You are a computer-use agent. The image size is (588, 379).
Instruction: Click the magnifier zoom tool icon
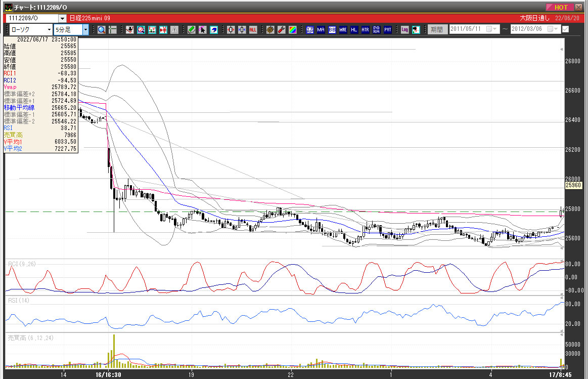[101, 30]
